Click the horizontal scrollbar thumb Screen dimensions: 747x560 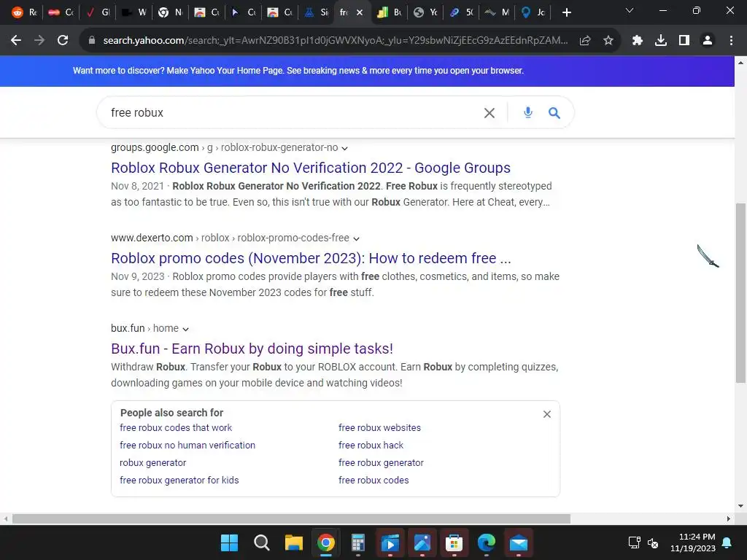[291, 518]
